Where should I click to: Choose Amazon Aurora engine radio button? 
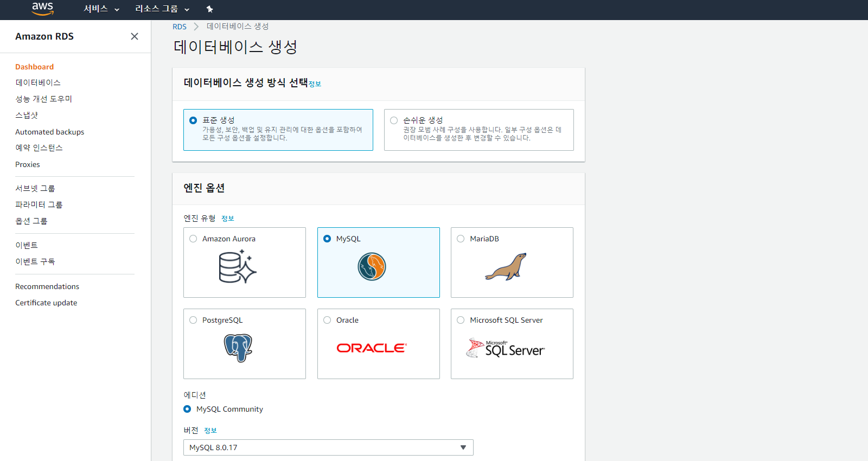(193, 239)
